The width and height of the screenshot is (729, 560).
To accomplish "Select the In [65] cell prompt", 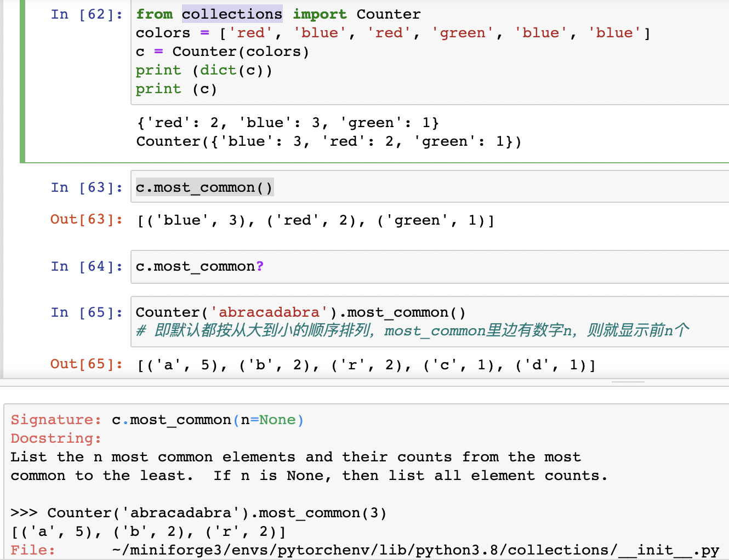I will [87, 312].
